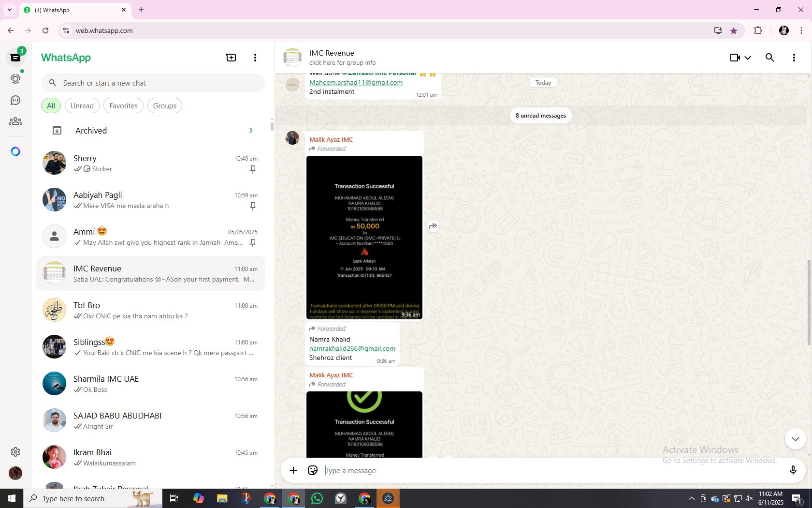Click conversation vertical scrollbar
Image resolution: width=812 pixels, height=508 pixels.
(809, 302)
